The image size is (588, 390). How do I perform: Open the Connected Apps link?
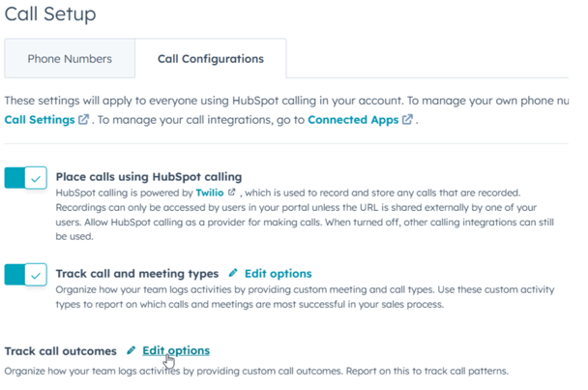tap(353, 120)
